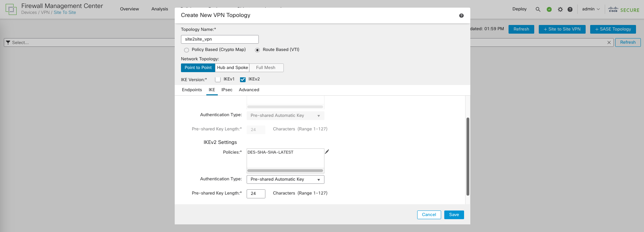The height and width of the screenshot is (232, 644).
Task: Click the search magnifier icon in header
Action: click(538, 9)
